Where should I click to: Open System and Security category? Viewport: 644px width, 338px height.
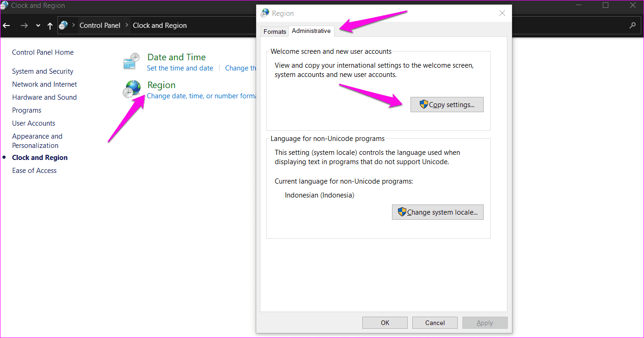(43, 71)
